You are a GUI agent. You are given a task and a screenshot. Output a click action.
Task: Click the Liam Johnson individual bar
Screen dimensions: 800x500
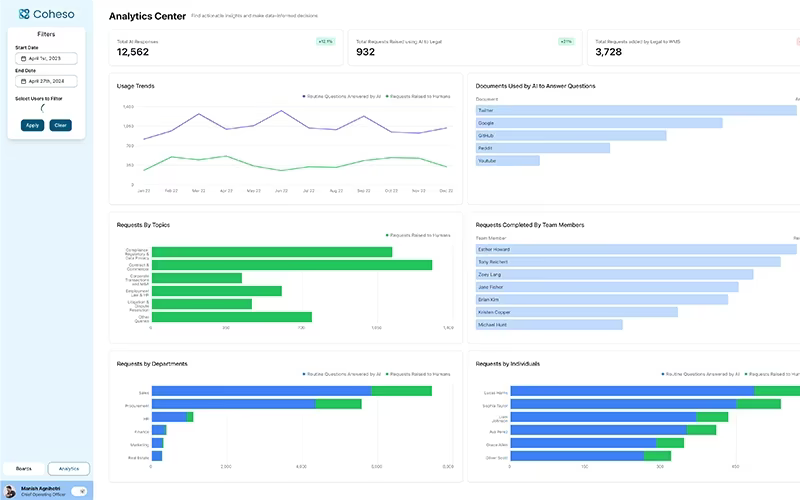(619, 417)
